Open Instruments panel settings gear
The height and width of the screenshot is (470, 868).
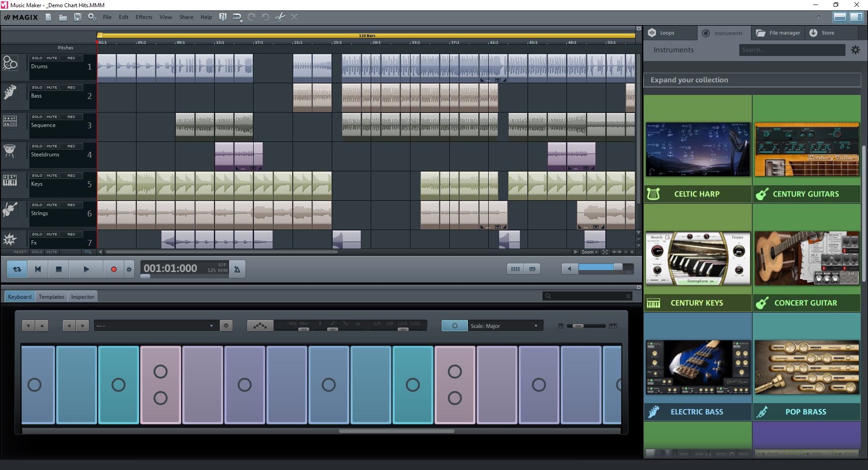[855, 50]
